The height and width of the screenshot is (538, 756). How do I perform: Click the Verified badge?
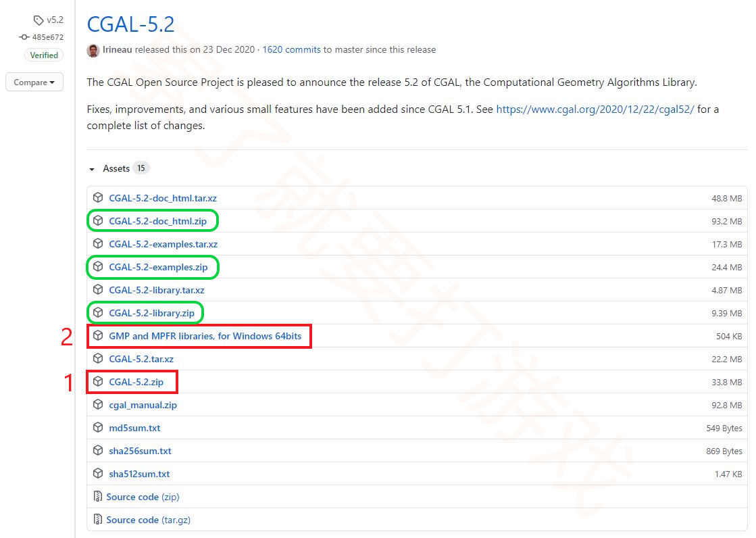pyautogui.click(x=43, y=55)
